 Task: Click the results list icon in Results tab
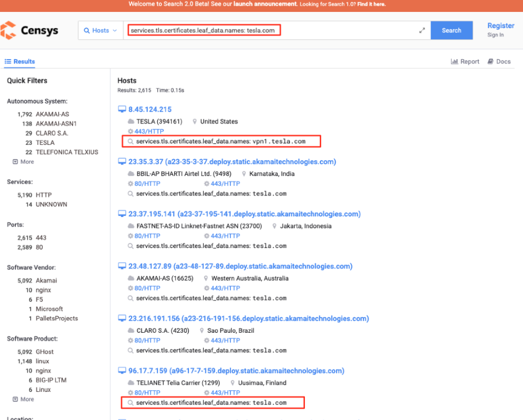tap(8, 61)
